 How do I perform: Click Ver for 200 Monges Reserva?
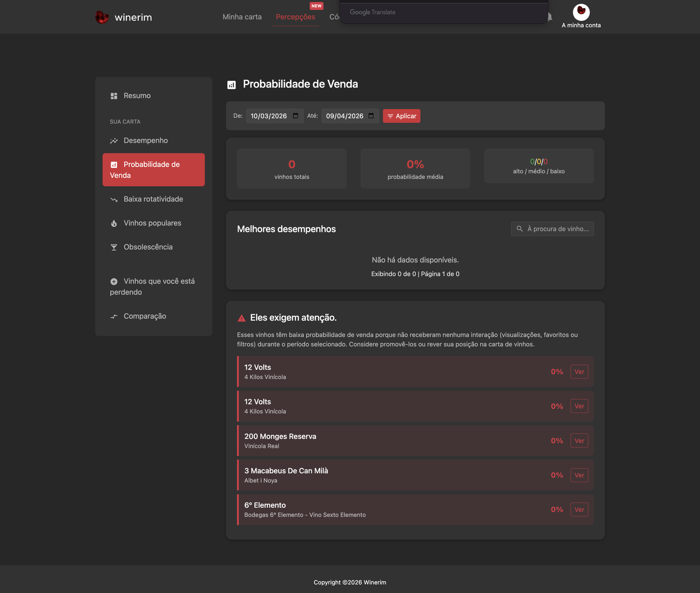pyautogui.click(x=579, y=441)
